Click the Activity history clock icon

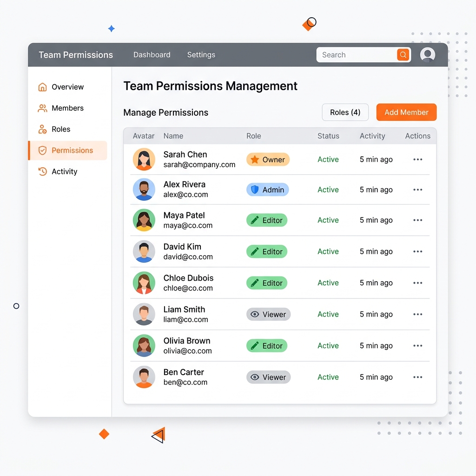pyautogui.click(x=42, y=172)
